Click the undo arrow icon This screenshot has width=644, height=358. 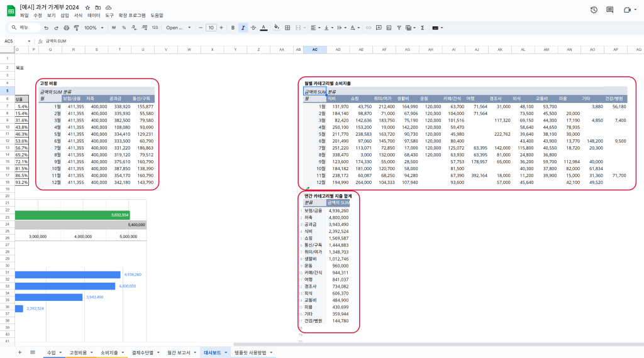tap(47, 28)
